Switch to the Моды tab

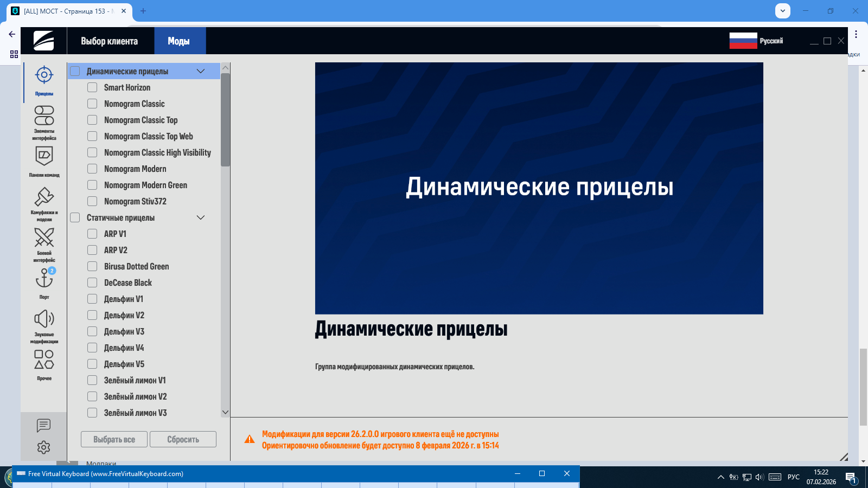(179, 41)
